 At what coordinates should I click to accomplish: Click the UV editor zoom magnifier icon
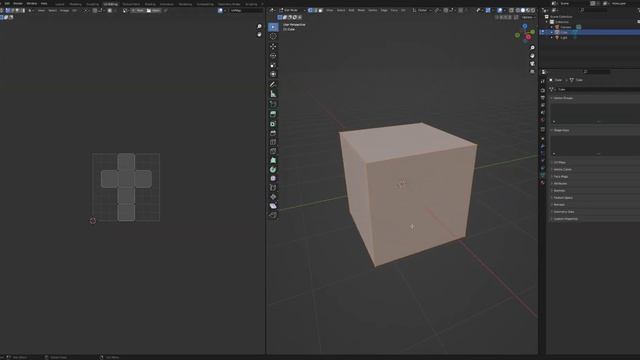point(259,27)
